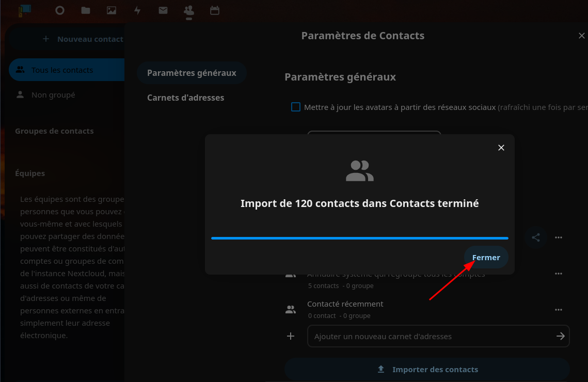This screenshot has width=588, height=382.
Task: Open the Dashboard circle icon
Action: (x=60, y=10)
